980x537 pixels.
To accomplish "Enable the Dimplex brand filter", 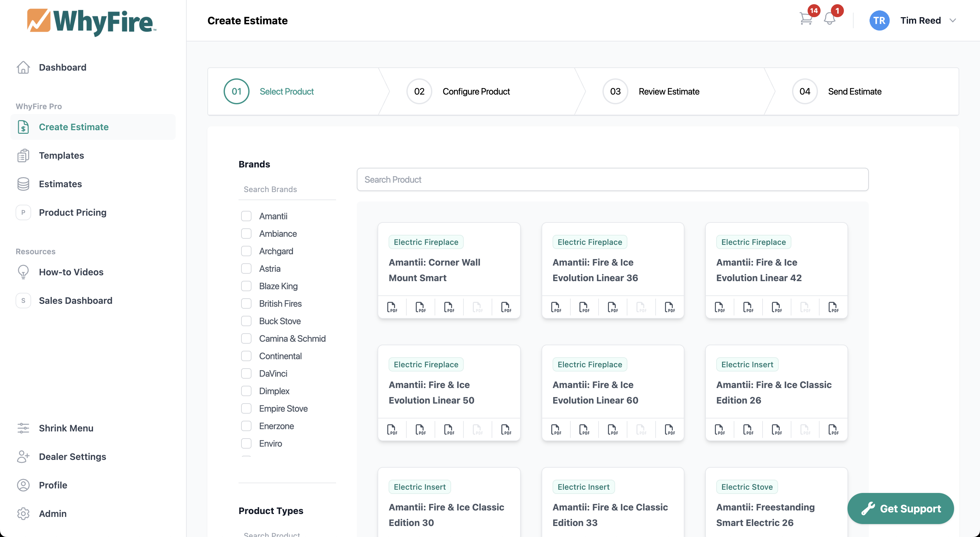I will tap(246, 391).
